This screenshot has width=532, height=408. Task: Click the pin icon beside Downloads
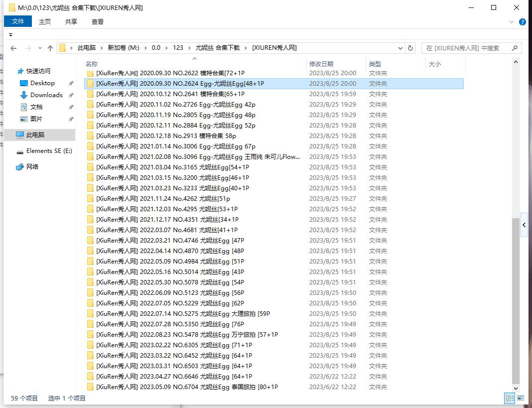click(71, 95)
